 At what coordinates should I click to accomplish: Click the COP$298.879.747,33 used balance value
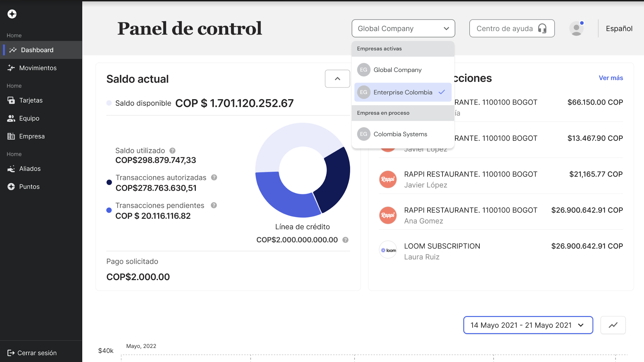pyautogui.click(x=156, y=160)
